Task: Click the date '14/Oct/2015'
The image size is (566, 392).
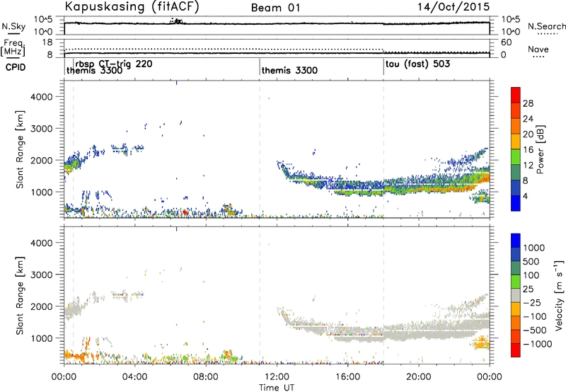Action: [454, 7]
